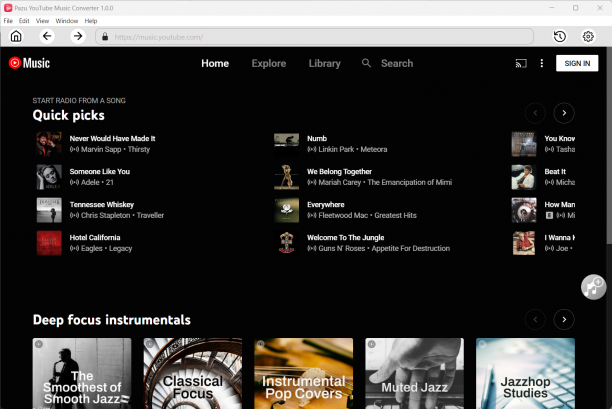
Task: Open the Instrumental Pop Covers playlist
Action: [x=304, y=373]
